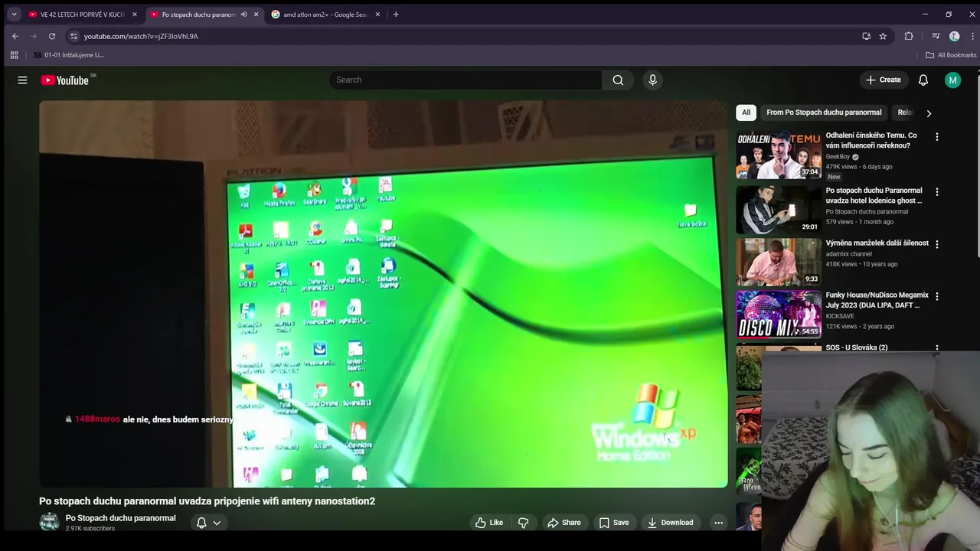The height and width of the screenshot is (551, 980).
Task: Start voice search with microphone icon
Action: 652,80
